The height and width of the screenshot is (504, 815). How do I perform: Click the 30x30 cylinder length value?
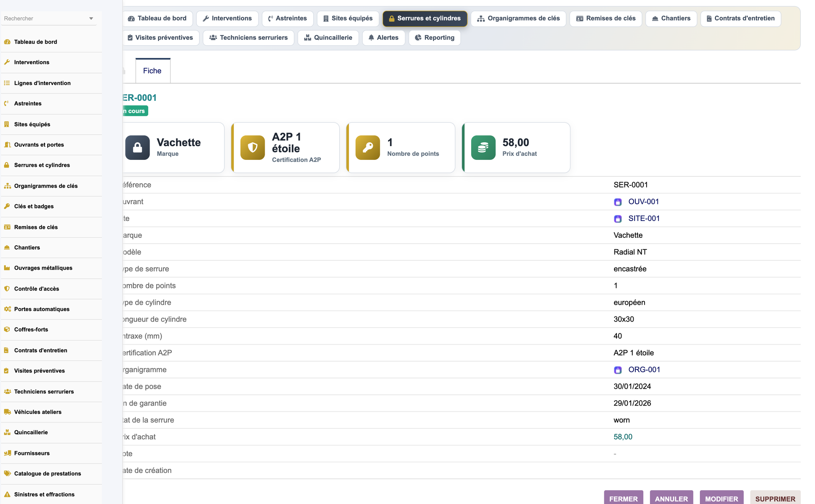[x=624, y=319]
